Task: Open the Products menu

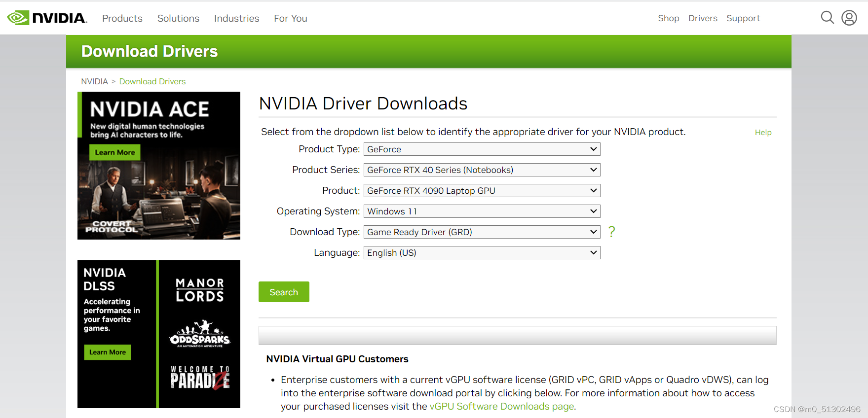Action: pyautogui.click(x=122, y=18)
